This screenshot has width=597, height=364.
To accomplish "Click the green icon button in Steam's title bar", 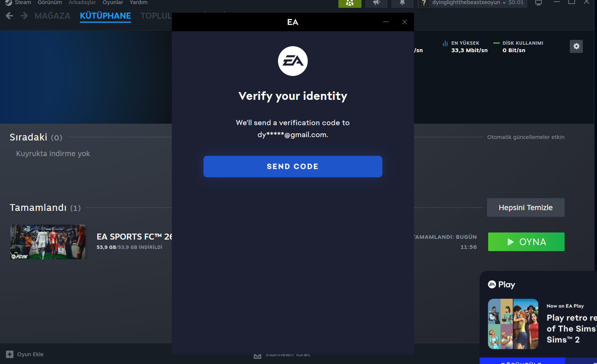I will point(350,3).
